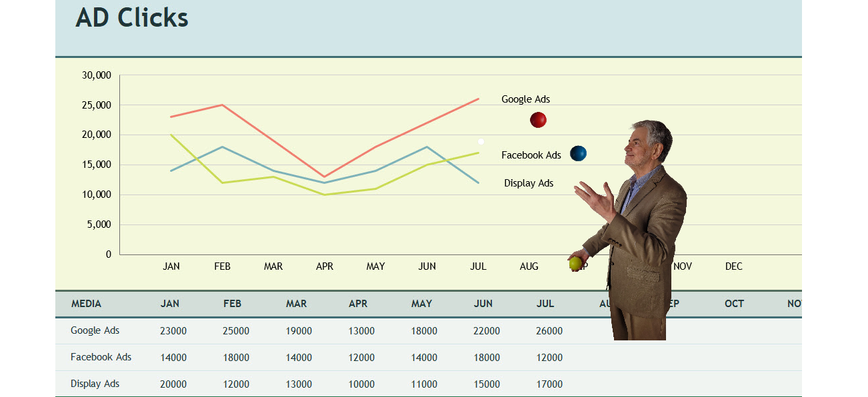The height and width of the screenshot is (397, 868).
Task: Select the MEDIA table header
Action: (x=87, y=304)
